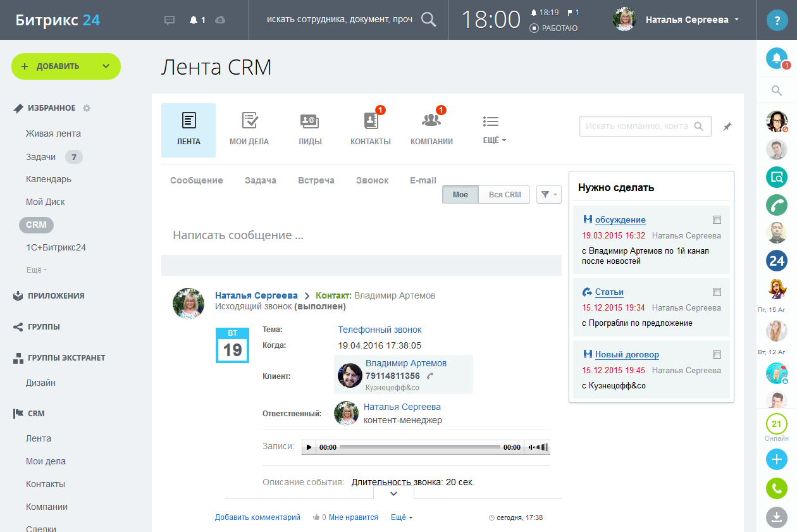Switch to the Сообщение tab
The image size is (797, 532).
(x=197, y=180)
